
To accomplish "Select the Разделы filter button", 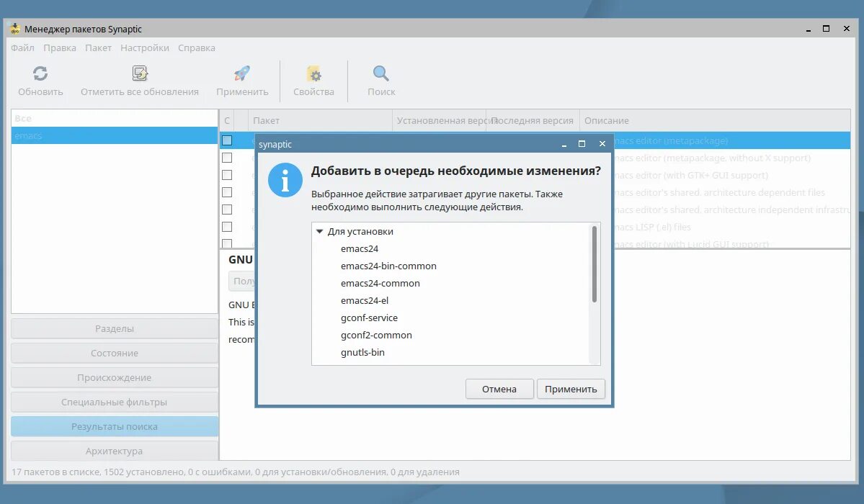I will click(x=115, y=328).
